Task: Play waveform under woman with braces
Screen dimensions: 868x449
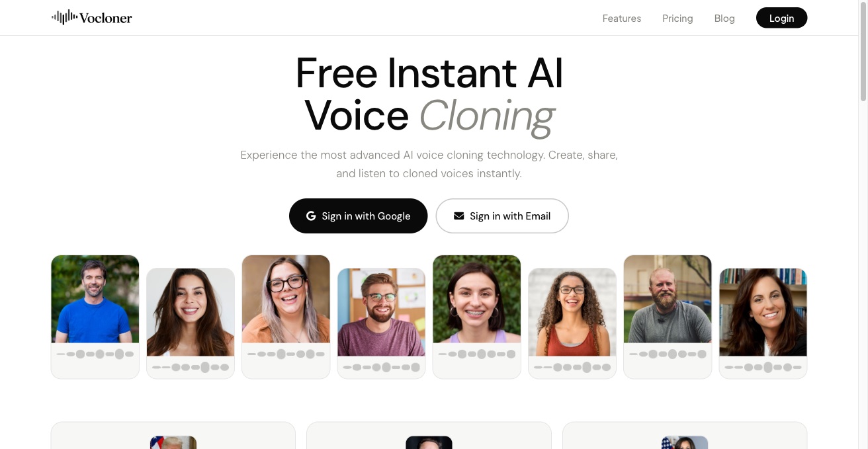Action: (x=476, y=354)
